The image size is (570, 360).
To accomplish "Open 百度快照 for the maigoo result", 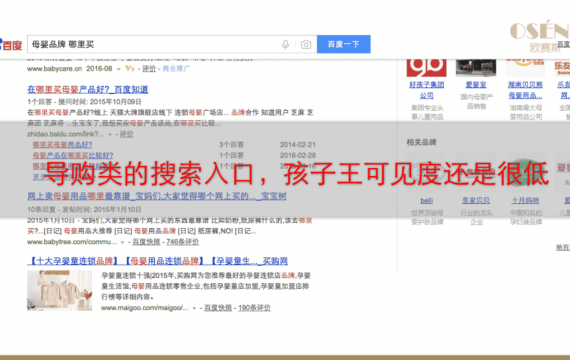I will click(x=218, y=308).
